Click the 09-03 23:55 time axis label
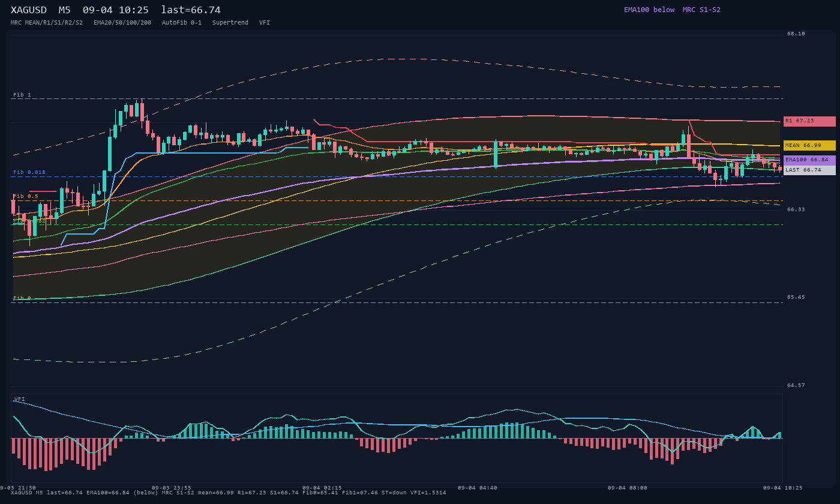 [172, 488]
